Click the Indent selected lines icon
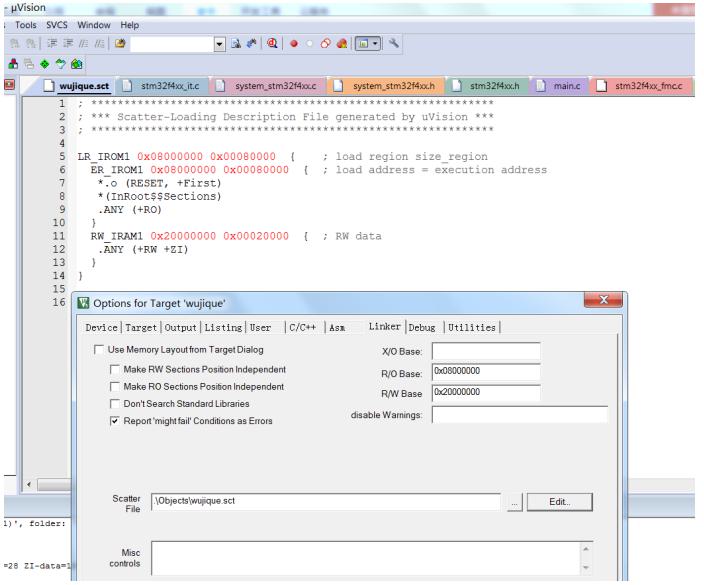 point(52,43)
